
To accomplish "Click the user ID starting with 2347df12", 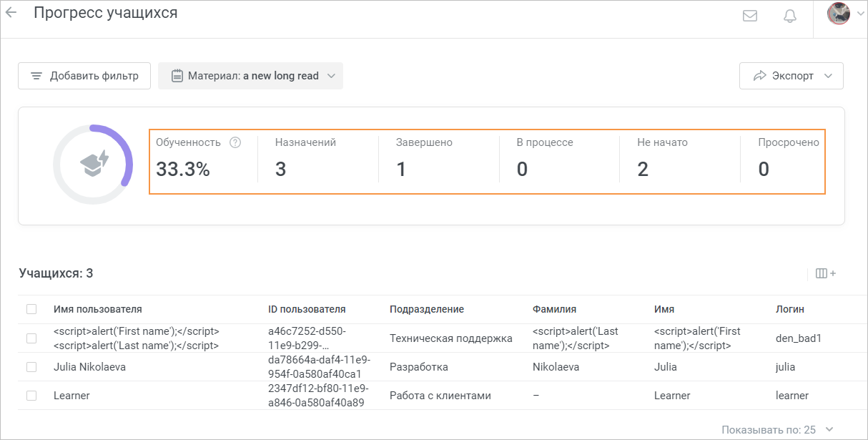I will click(317, 396).
